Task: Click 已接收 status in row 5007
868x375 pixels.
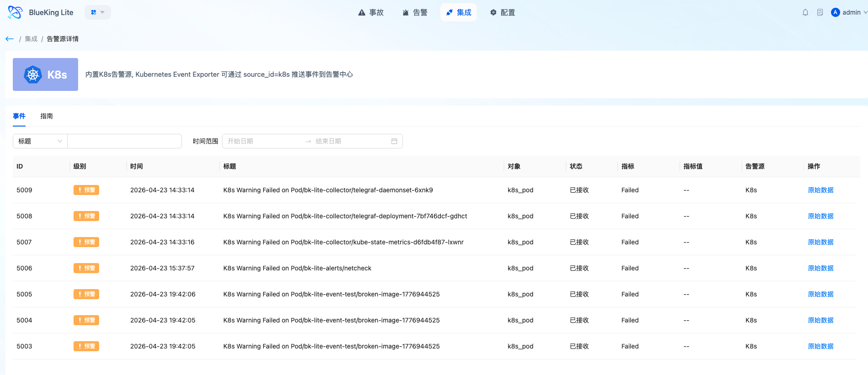Action: click(x=579, y=242)
